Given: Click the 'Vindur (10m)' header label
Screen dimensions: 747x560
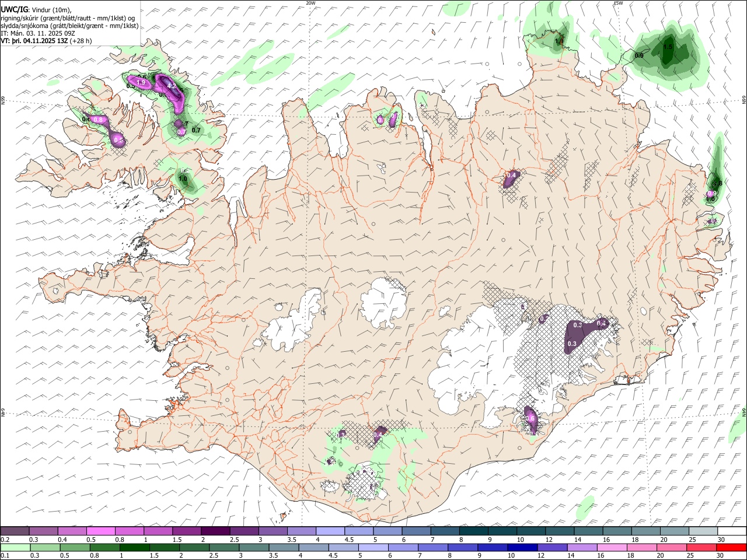Looking at the screenshot, I should tap(51, 10).
